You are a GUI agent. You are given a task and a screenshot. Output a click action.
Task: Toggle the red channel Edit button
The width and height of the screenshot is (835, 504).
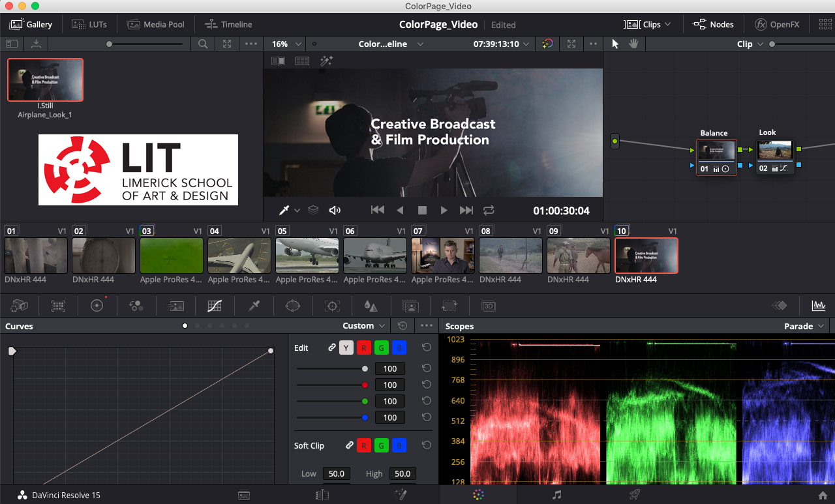(363, 348)
